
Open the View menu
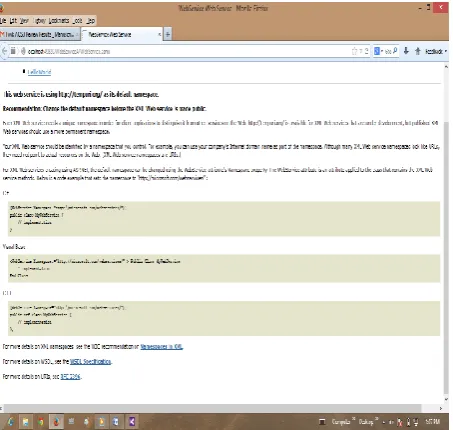coord(24,21)
